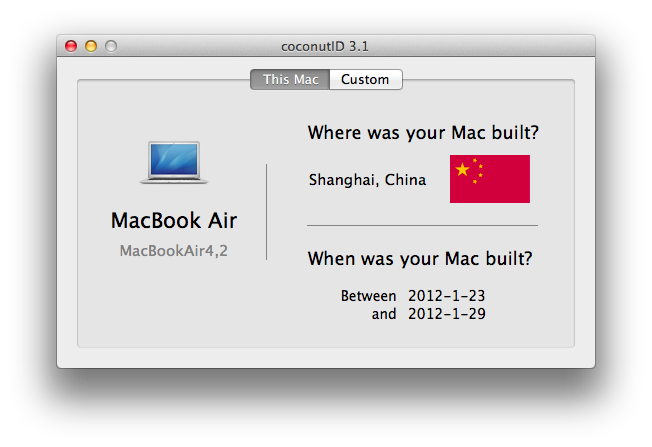
Task: Click the "Between" label
Action: click(368, 296)
